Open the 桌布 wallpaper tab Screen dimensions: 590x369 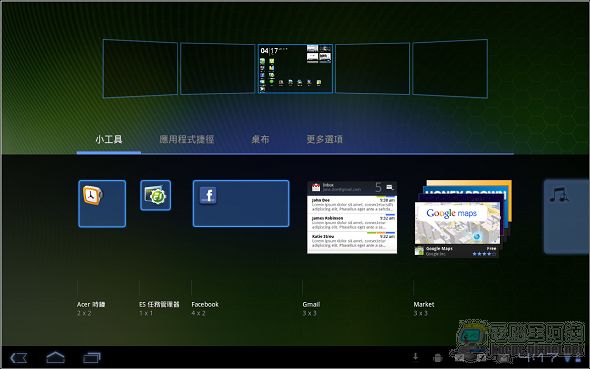(260, 140)
